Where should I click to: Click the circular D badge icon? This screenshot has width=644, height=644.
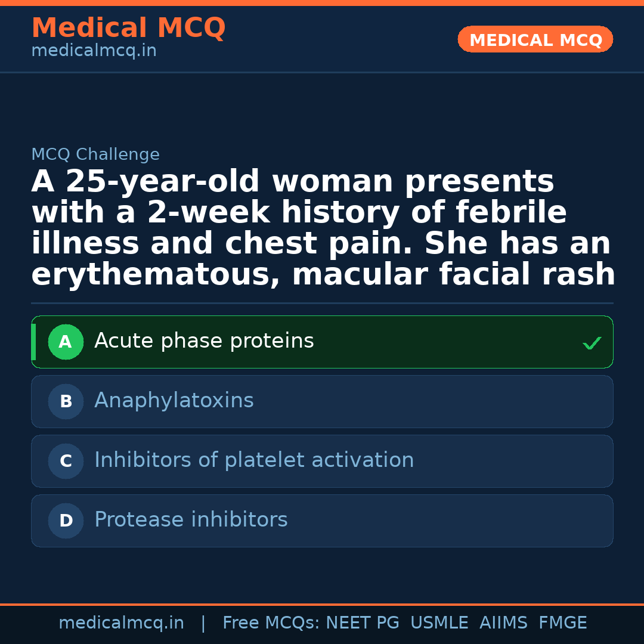click(66, 521)
